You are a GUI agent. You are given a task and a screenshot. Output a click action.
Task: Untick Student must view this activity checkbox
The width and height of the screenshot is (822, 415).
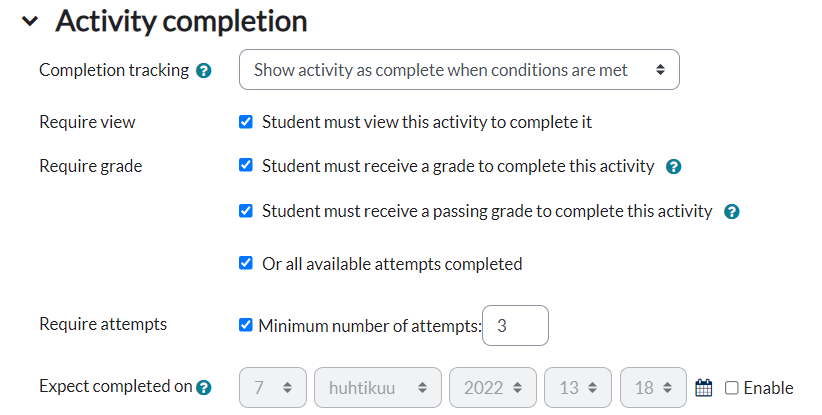pyautogui.click(x=246, y=122)
